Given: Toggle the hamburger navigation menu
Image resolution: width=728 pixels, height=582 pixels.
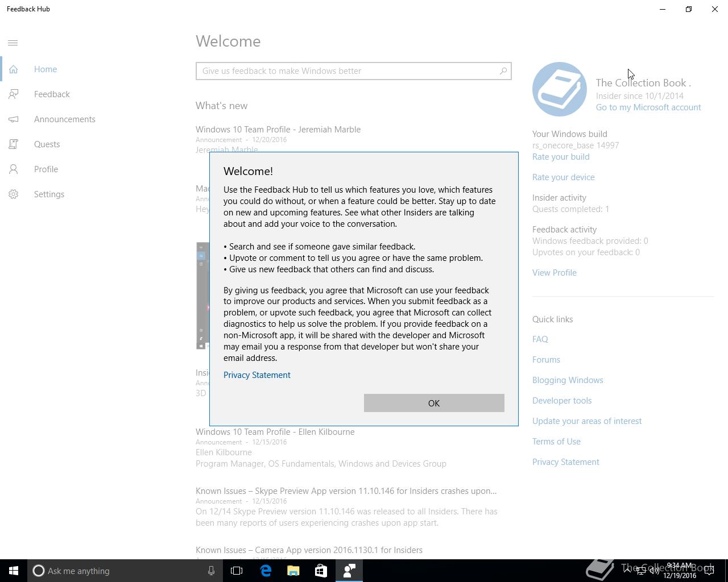Looking at the screenshot, I should click(13, 43).
